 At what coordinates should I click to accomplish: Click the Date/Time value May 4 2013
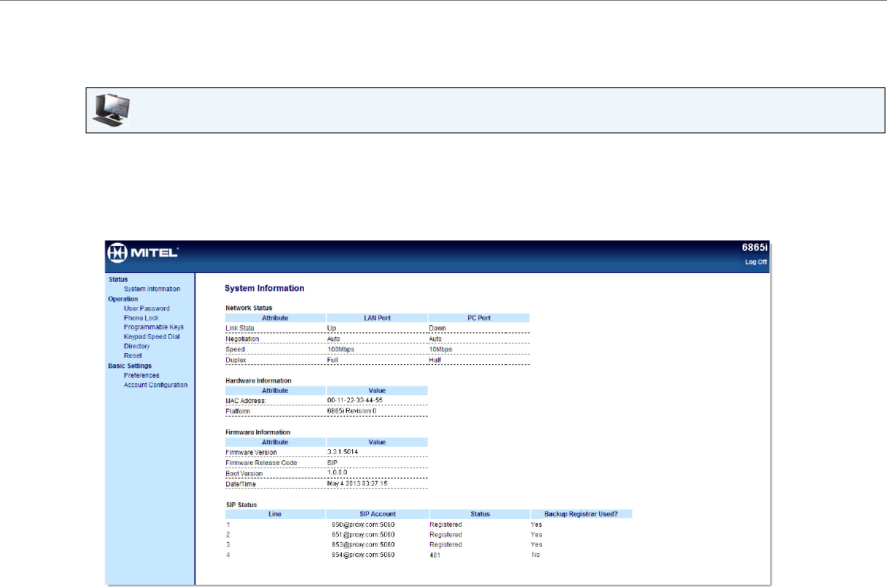(357, 483)
